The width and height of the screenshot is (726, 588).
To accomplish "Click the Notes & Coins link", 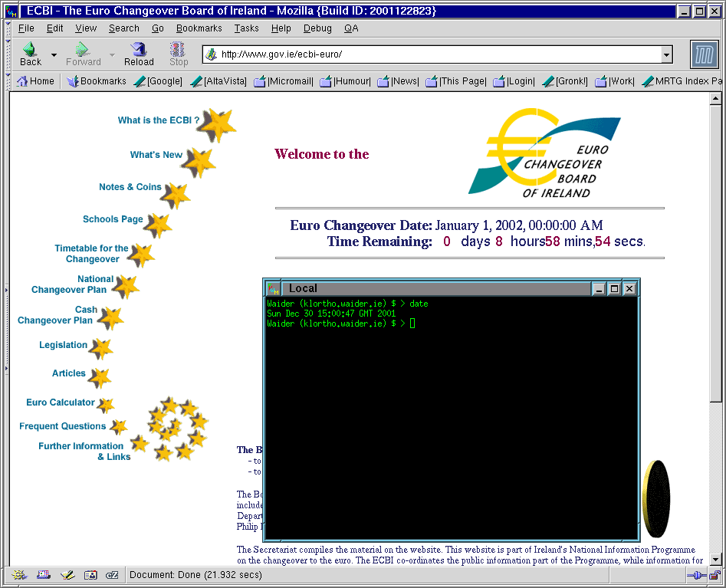I will click(x=130, y=187).
